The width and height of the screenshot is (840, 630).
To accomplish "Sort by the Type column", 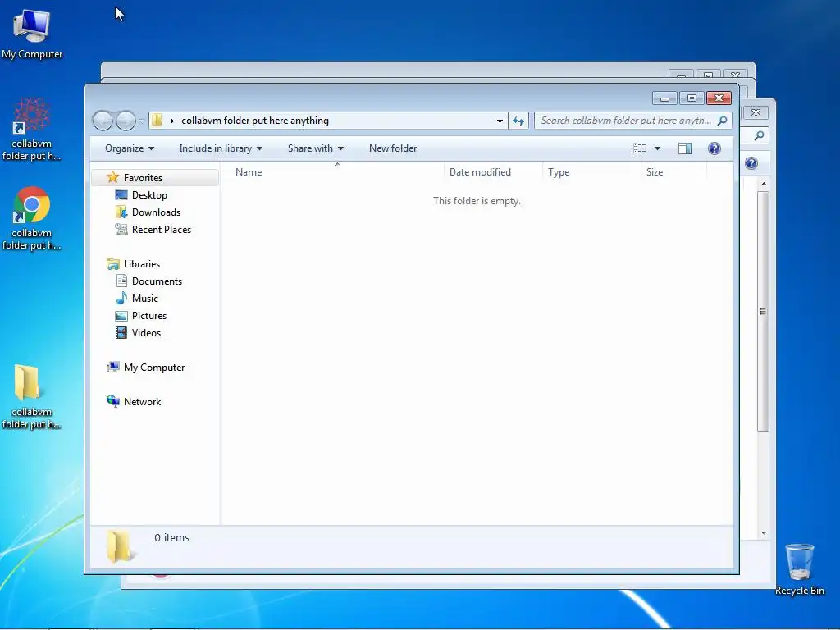I will [x=591, y=172].
